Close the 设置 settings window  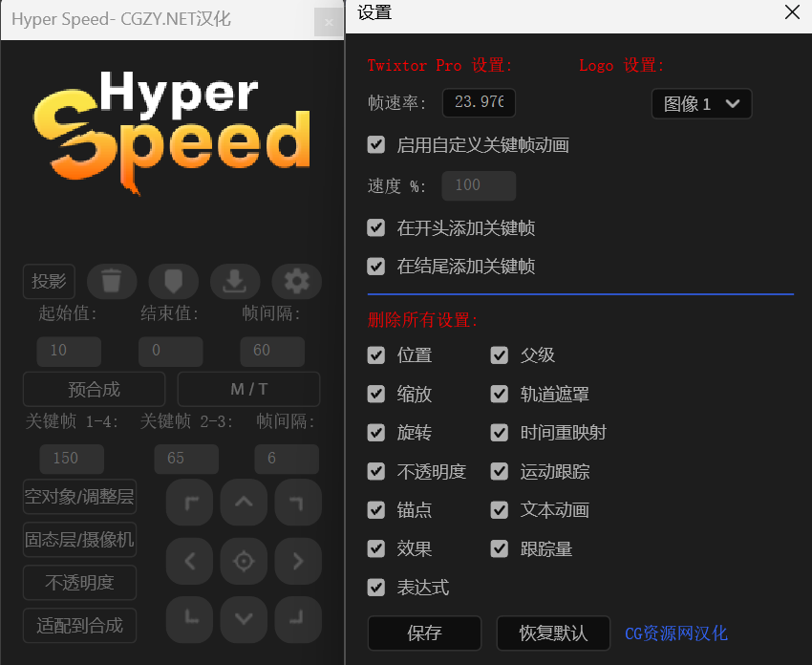pyautogui.click(x=792, y=11)
